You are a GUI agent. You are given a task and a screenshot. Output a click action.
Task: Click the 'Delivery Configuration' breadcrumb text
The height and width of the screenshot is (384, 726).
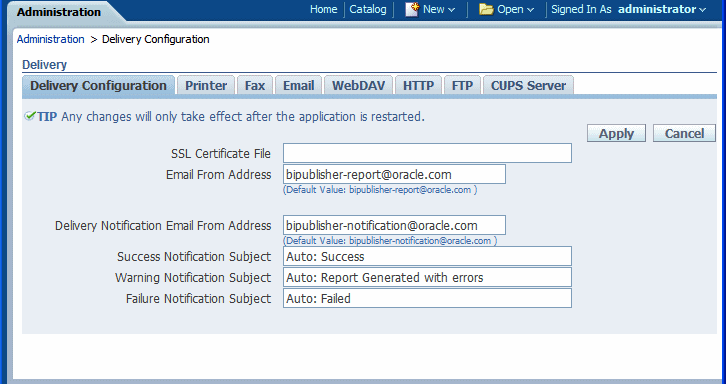coord(156,39)
